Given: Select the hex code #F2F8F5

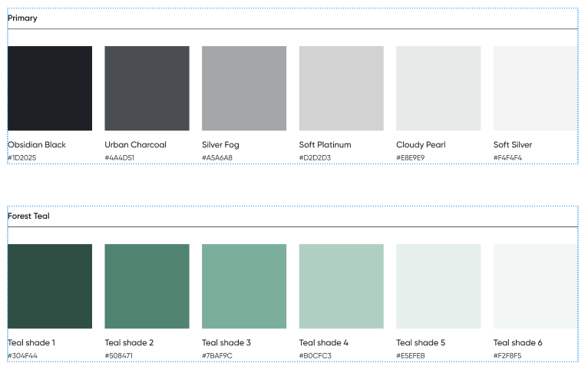Looking at the screenshot, I should coord(507,356).
